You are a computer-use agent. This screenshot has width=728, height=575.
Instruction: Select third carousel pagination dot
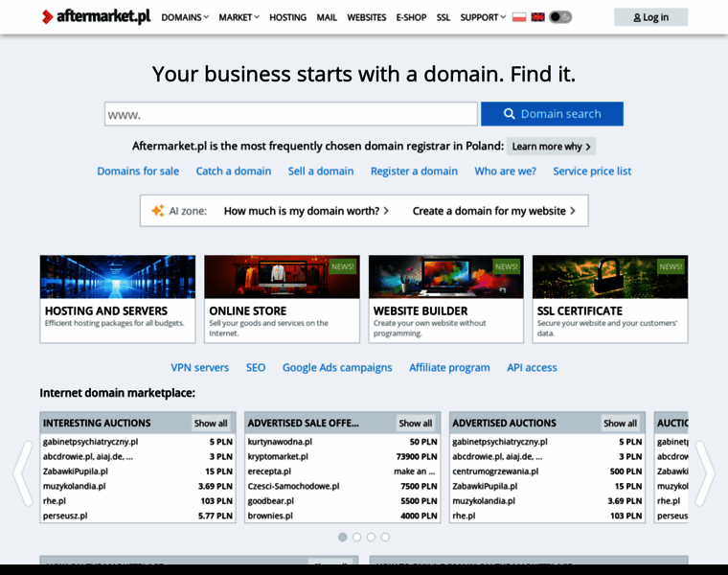[x=371, y=537]
